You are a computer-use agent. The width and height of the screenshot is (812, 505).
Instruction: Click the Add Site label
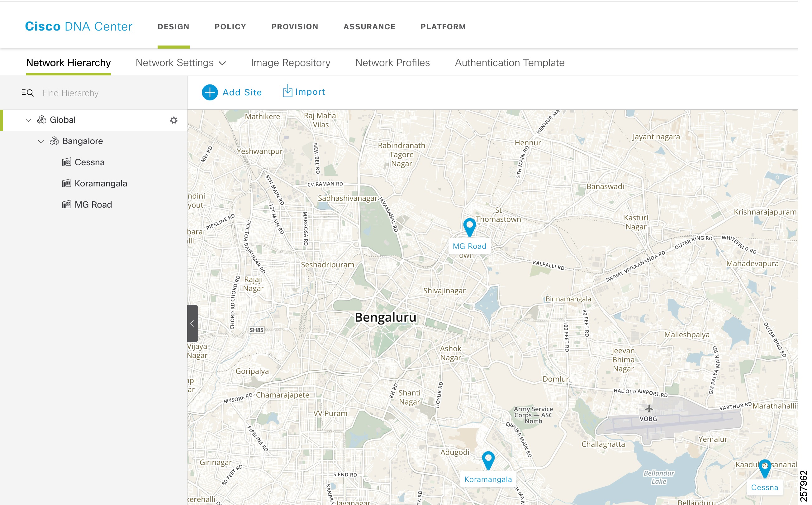pos(242,92)
